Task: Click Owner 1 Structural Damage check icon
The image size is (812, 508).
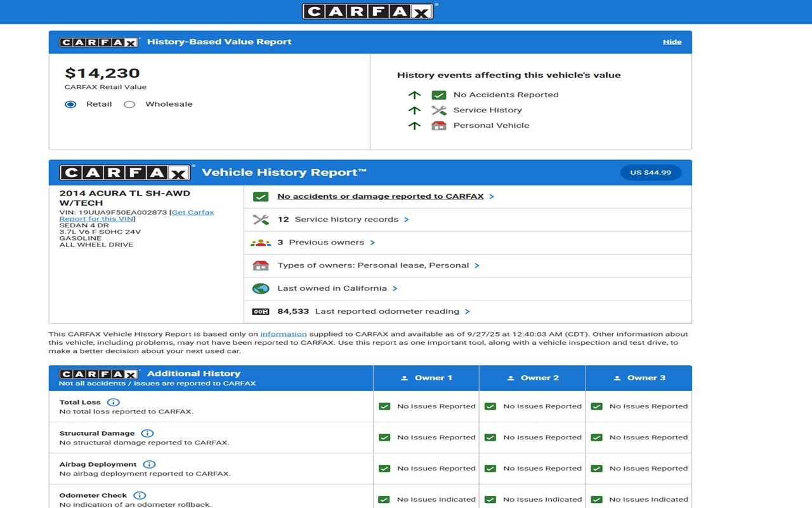Action: 384,438
